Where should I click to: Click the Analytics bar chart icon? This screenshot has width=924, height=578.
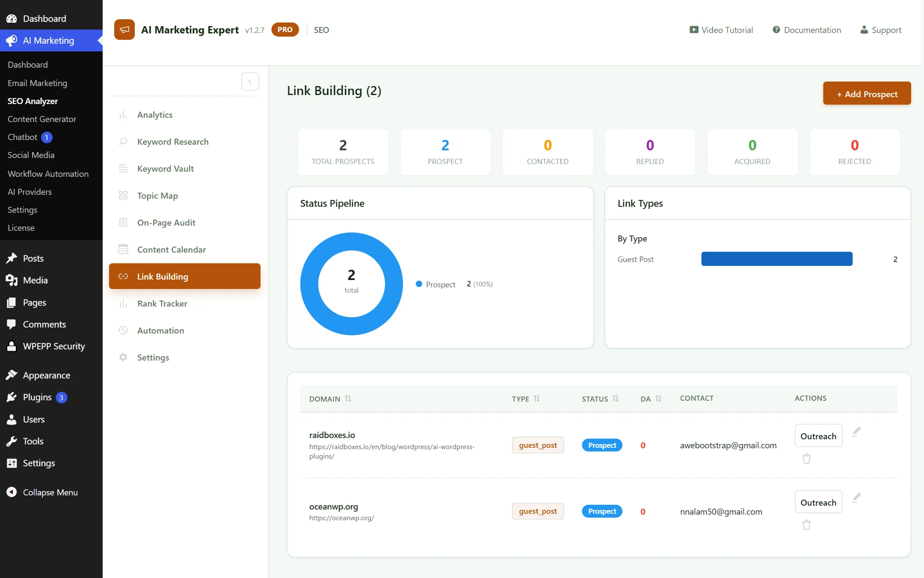click(123, 115)
